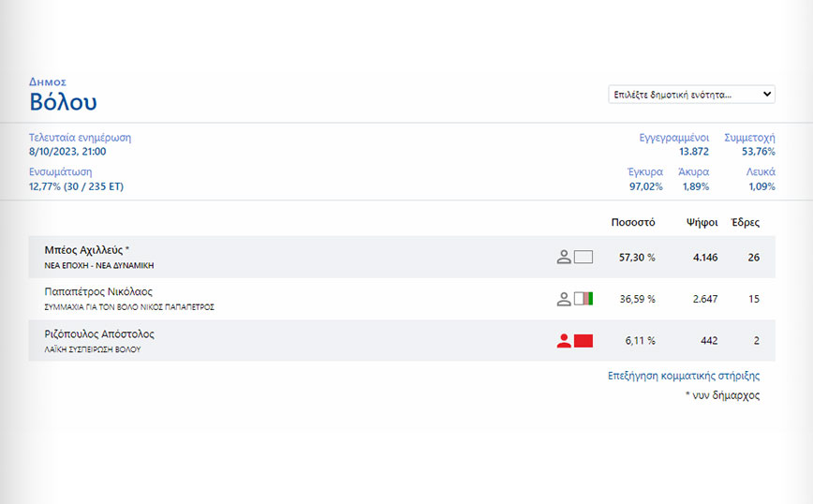813x504 pixels.
Task: Select candidate name Μπέος Αχιλλεύς
Action: coord(86,250)
